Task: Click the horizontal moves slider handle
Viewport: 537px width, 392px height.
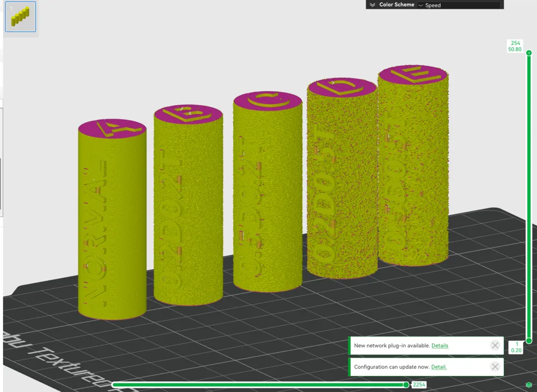Action: click(407, 384)
